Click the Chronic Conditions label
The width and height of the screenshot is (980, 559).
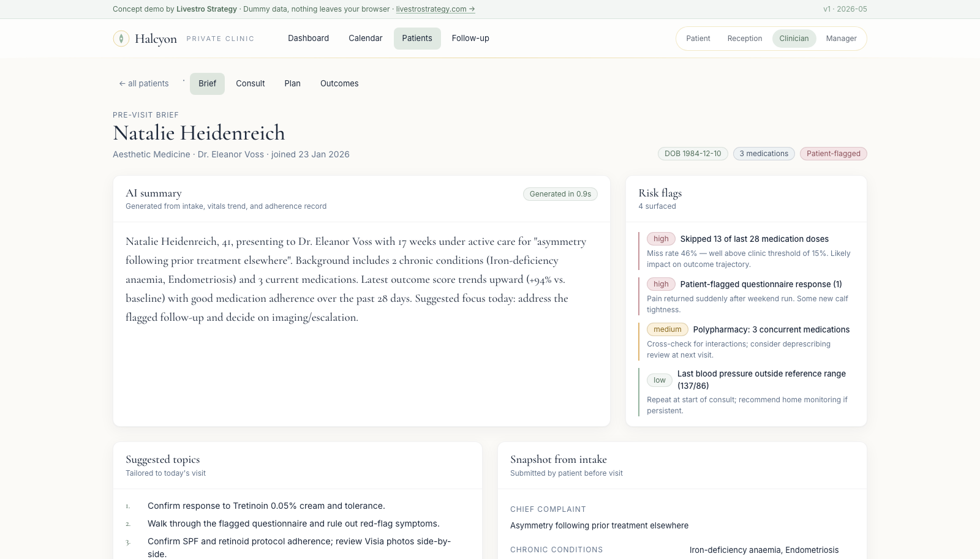click(556, 550)
